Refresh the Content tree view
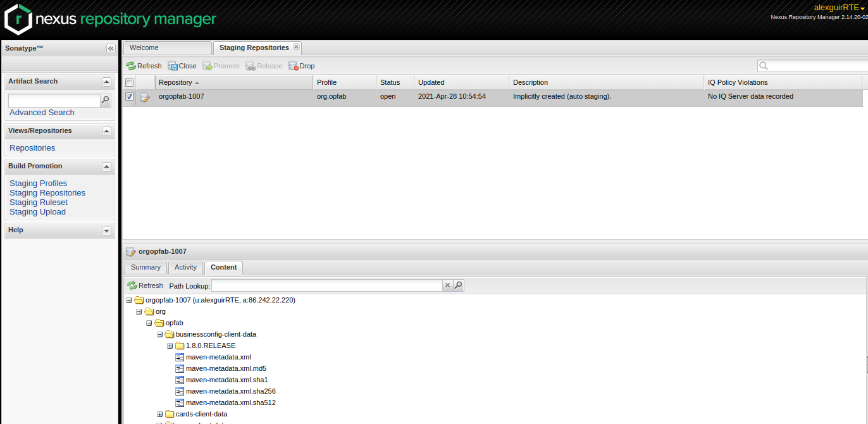This screenshot has width=868, height=424. click(x=145, y=285)
